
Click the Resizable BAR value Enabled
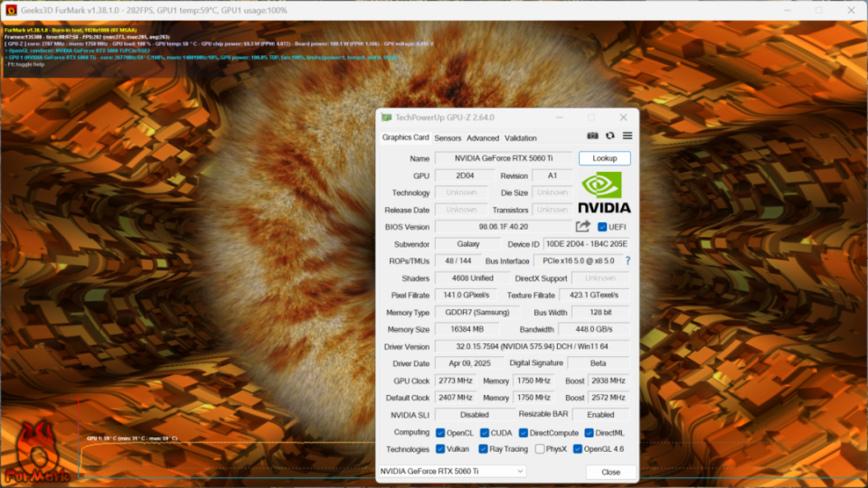pos(600,415)
